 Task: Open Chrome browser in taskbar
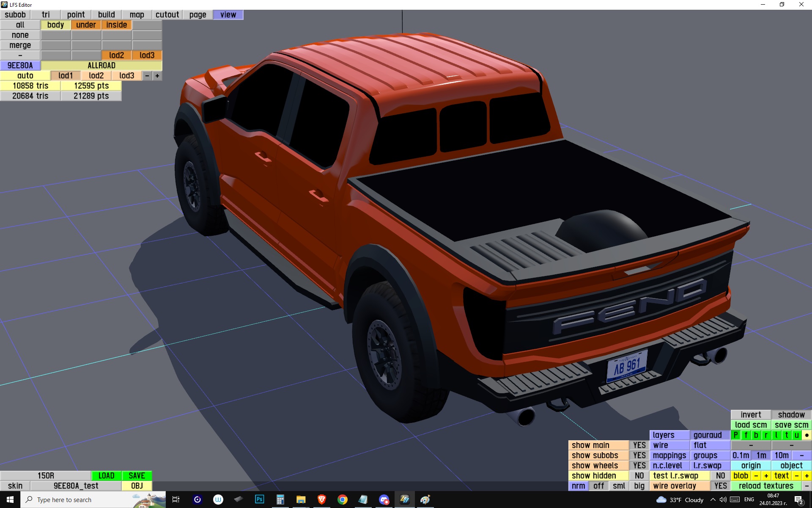343,500
